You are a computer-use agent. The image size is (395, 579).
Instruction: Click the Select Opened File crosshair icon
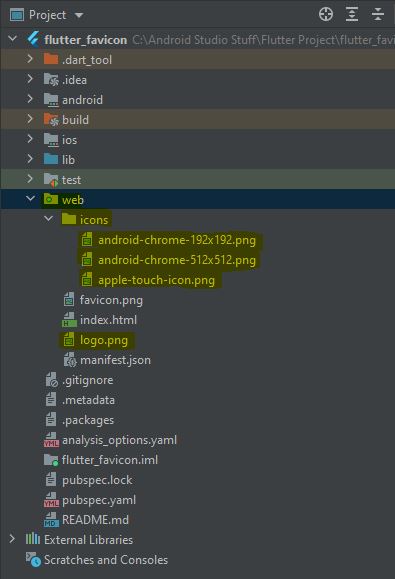click(326, 14)
